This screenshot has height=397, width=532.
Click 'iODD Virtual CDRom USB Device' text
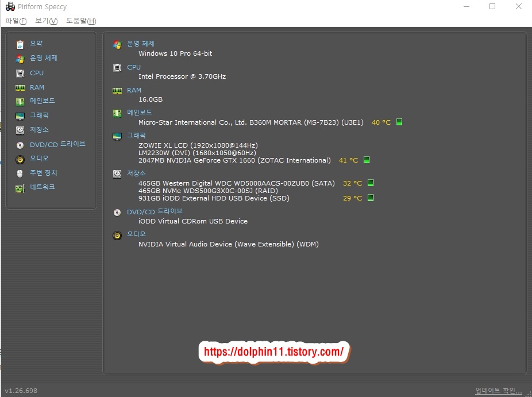[x=192, y=221]
